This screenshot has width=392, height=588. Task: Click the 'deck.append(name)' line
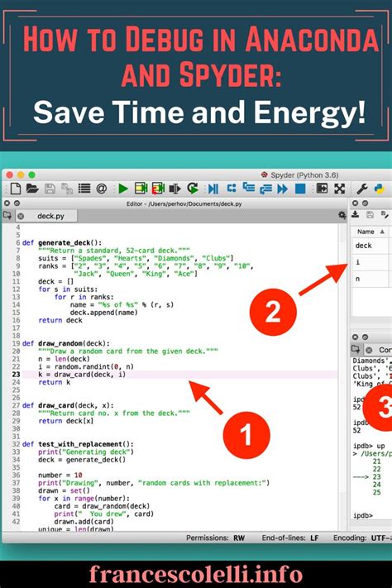pos(104,313)
